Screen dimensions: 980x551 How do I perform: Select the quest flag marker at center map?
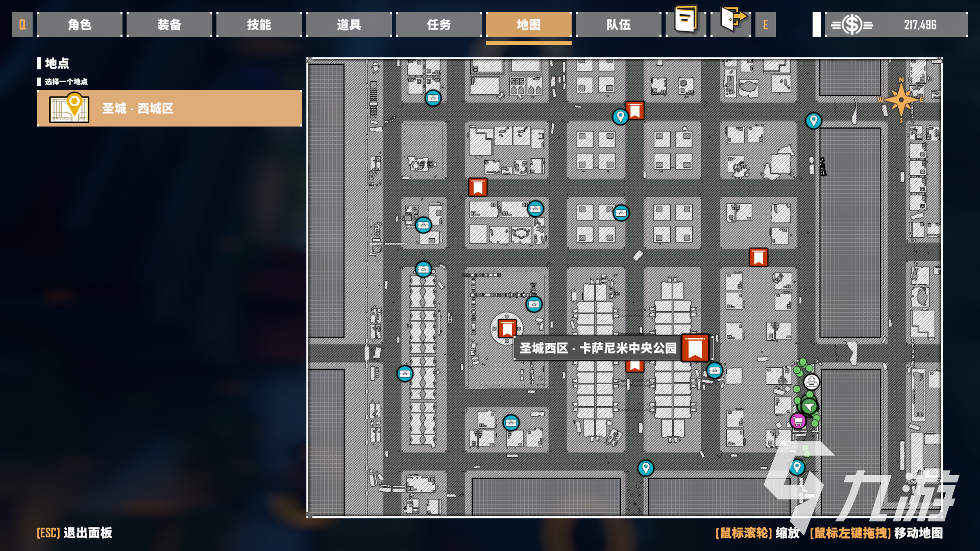[506, 330]
